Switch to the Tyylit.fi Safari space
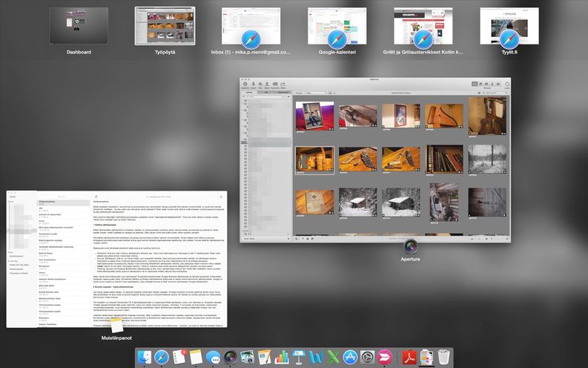The height and width of the screenshot is (368, 588). tap(509, 25)
